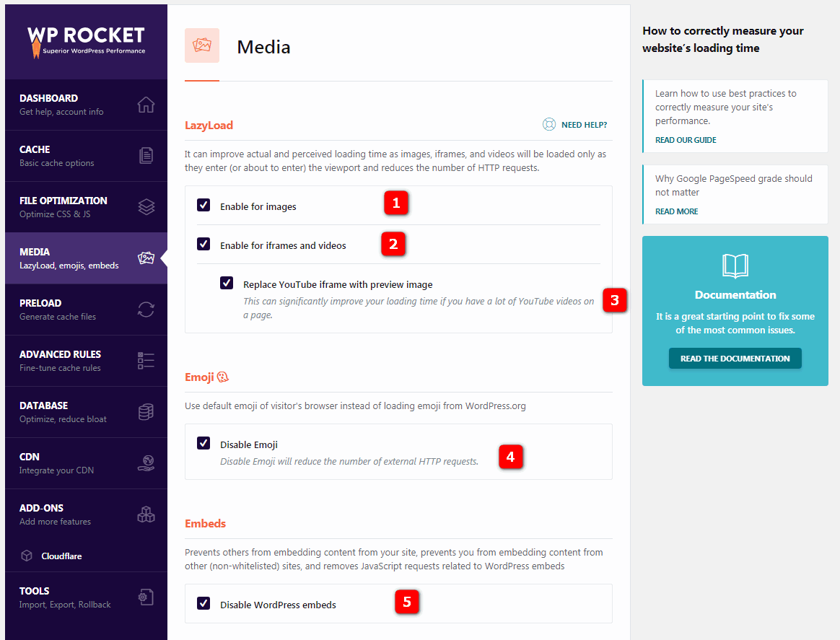Click the Cache document icon
Screen dimensions: 840x640
(146, 156)
